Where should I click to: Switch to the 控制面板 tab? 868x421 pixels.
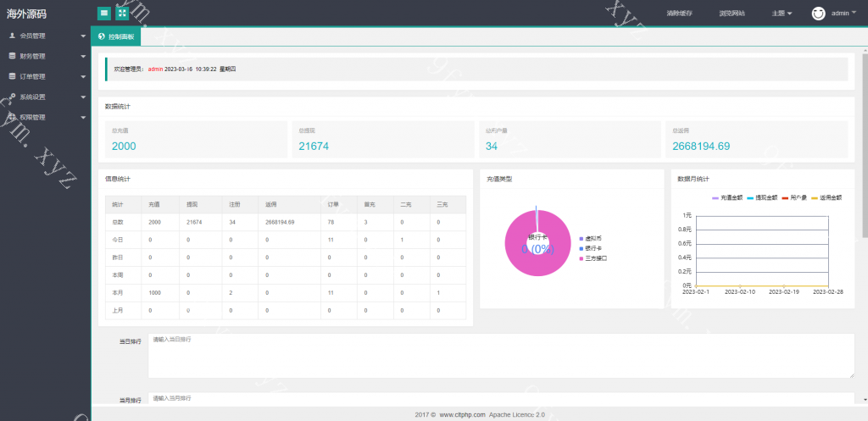click(x=116, y=36)
